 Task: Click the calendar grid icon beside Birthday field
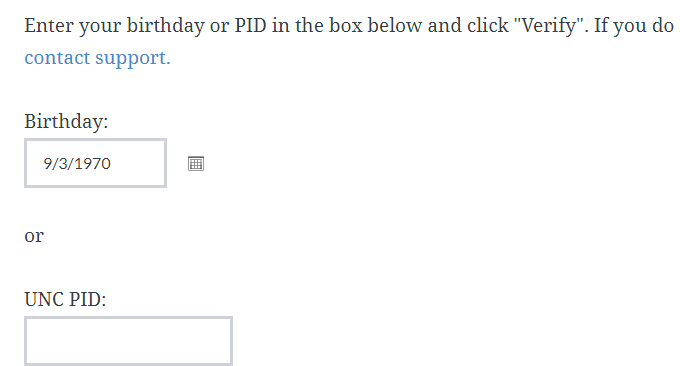point(196,163)
